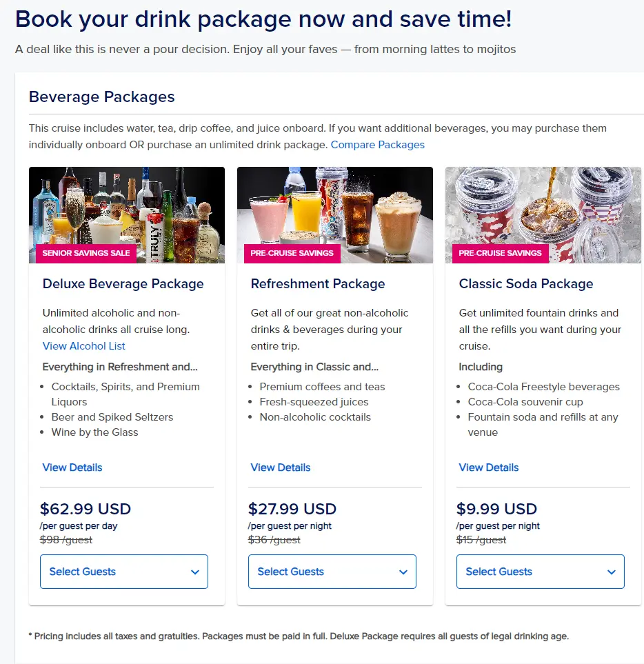The width and height of the screenshot is (644, 664).
Task: Click View Alcohol List
Action: coord(83,346)
